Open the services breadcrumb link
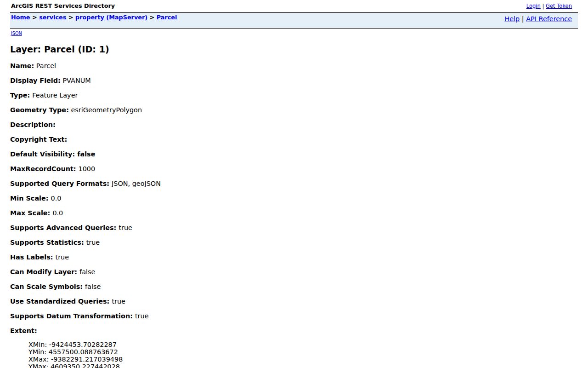This screenshot has width=588, height=368. (52, 17)
